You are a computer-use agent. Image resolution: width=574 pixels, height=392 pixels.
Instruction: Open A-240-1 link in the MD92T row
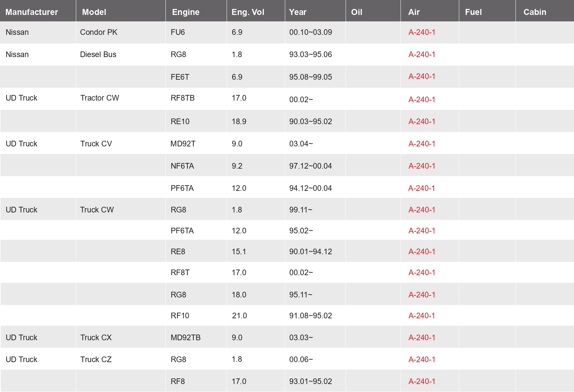422,144
